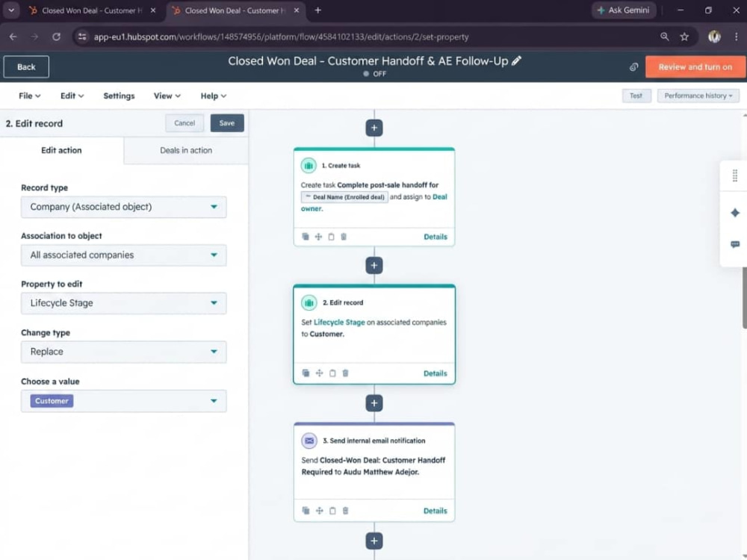Click Review and turn on

click(695, 67)
